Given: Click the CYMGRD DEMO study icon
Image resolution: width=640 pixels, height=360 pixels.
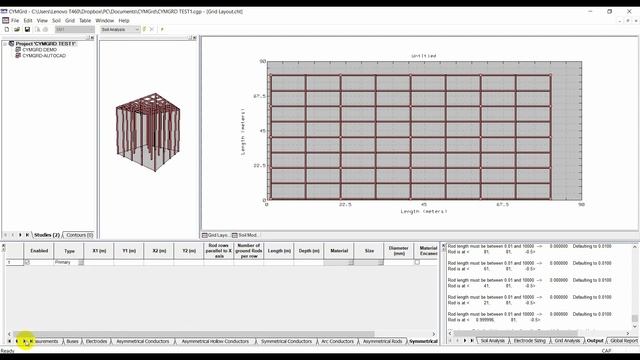Looking at the screenshot, I should pos(18,49).
